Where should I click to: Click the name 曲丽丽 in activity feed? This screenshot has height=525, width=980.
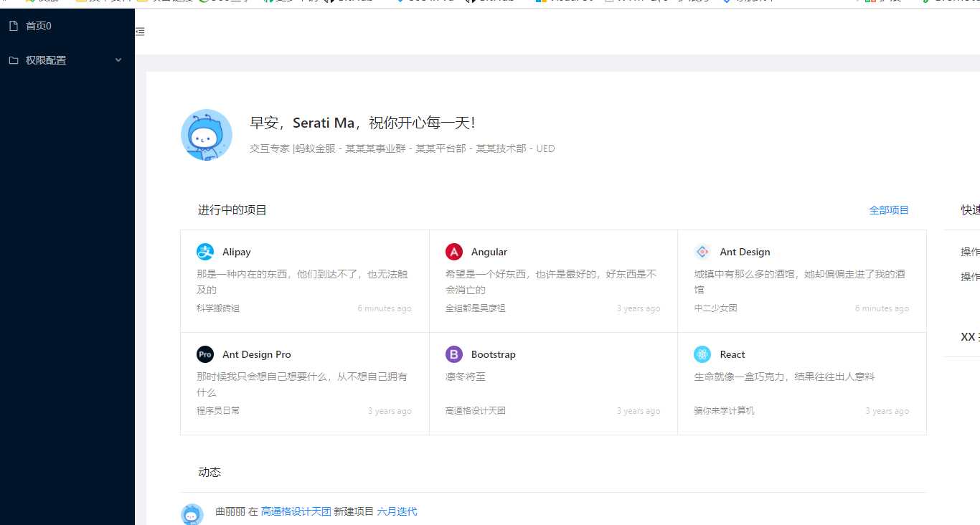point(230,511)
